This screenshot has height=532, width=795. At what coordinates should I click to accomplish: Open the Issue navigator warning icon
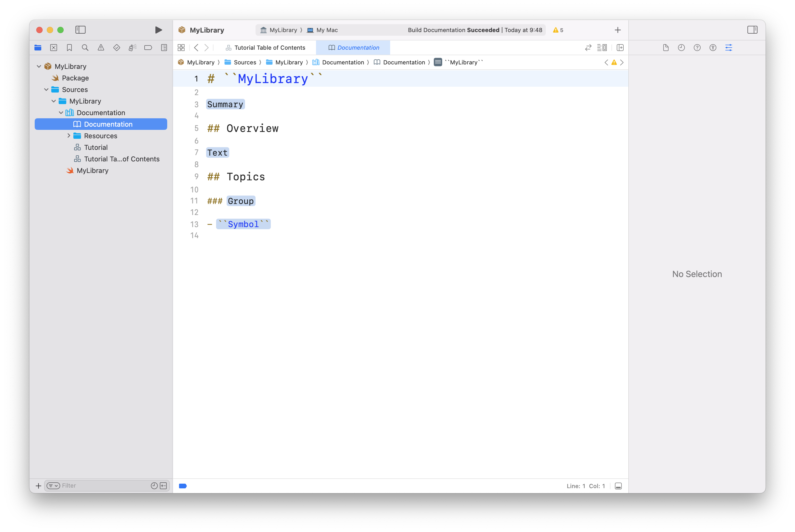[101, 48]
